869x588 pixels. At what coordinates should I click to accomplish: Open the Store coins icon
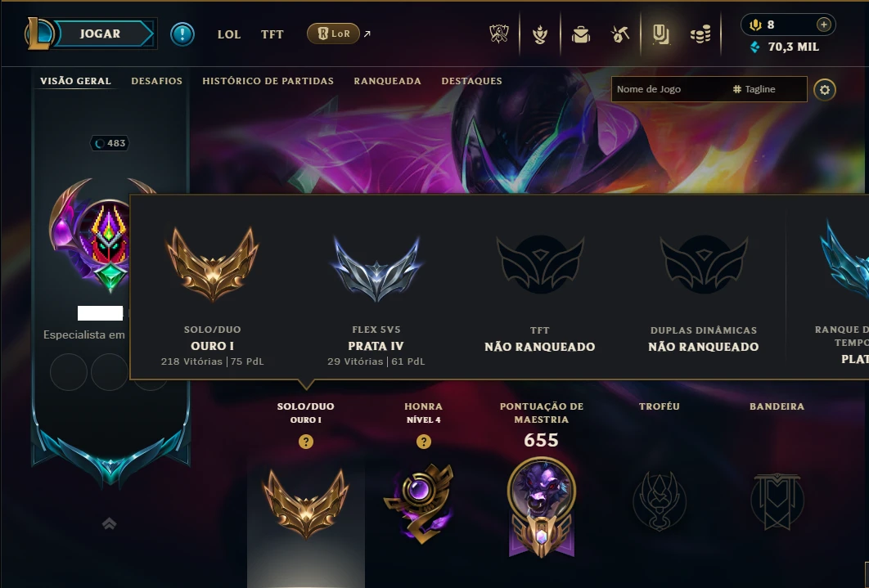coord(700,34)
